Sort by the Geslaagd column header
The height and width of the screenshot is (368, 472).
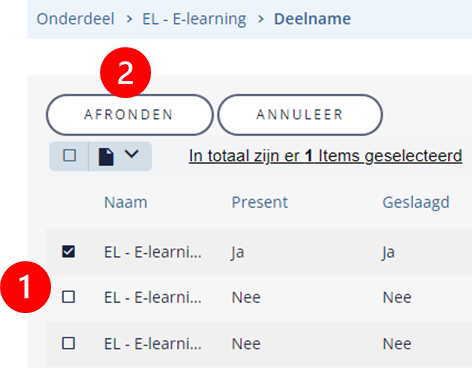(x=416, y=203)
